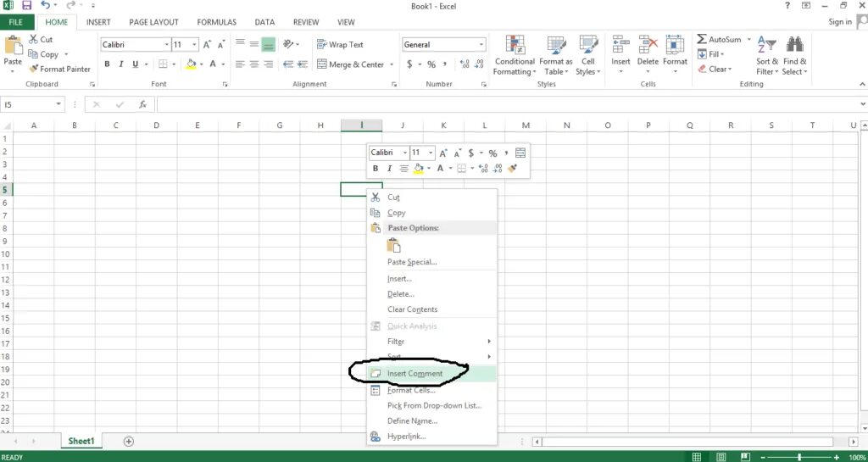Click the AutoSum sigma
This screenshot has height=462, width=868.
(x=701, y=39)
